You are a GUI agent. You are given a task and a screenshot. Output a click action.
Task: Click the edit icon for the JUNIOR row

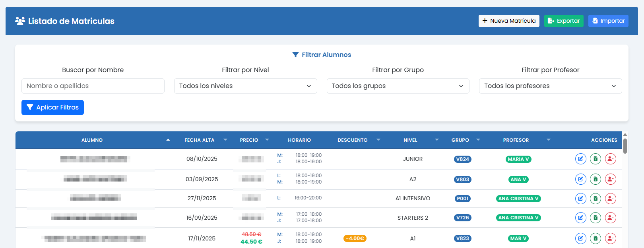pos(580,159)
